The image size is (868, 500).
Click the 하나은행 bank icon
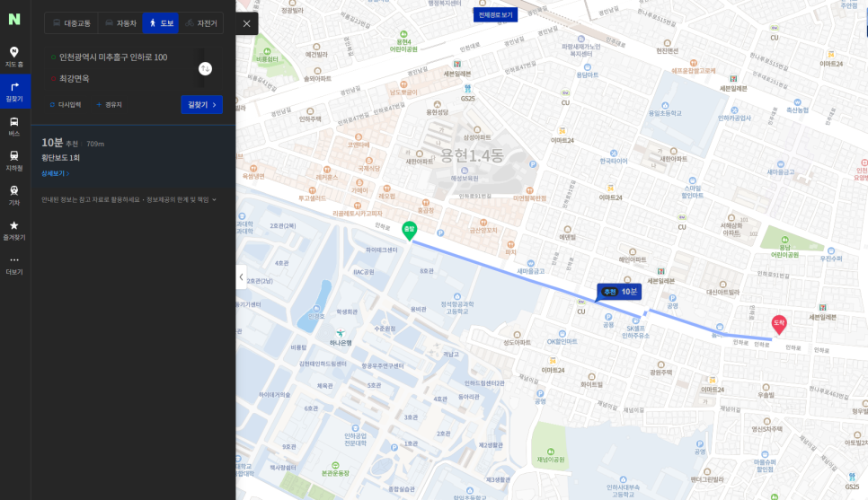point(341,334)
